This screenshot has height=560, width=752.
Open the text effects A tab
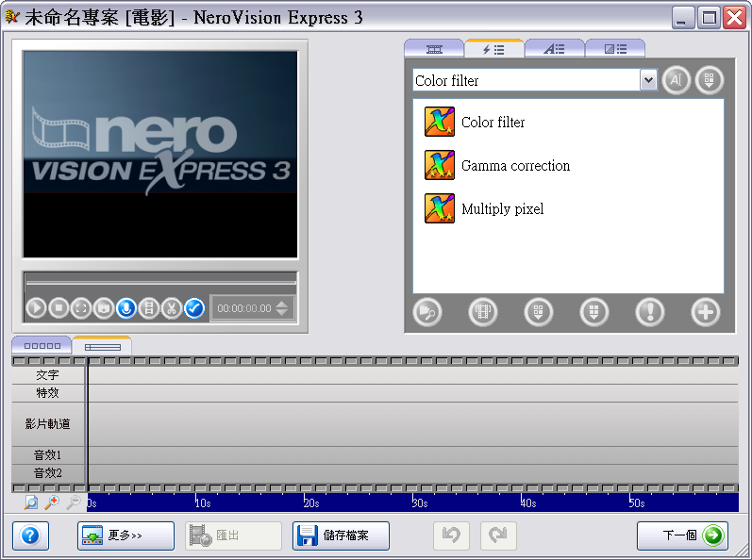[x=554, y=49]
